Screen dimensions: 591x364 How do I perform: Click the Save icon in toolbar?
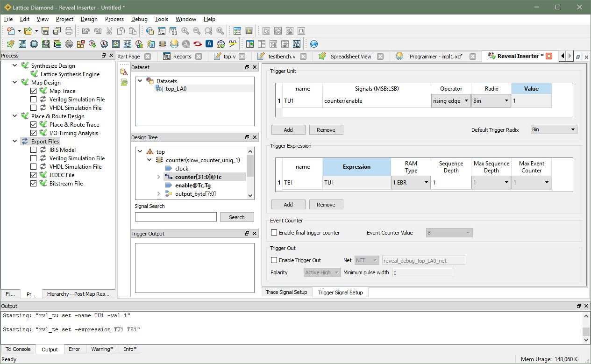click(45, 31)
